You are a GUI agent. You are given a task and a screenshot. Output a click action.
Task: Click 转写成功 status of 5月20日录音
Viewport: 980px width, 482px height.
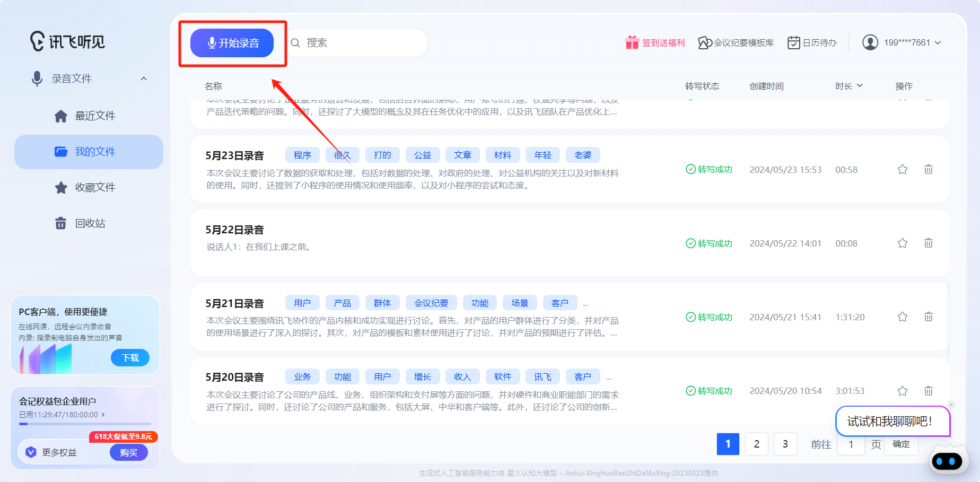[x=709, y=391]
